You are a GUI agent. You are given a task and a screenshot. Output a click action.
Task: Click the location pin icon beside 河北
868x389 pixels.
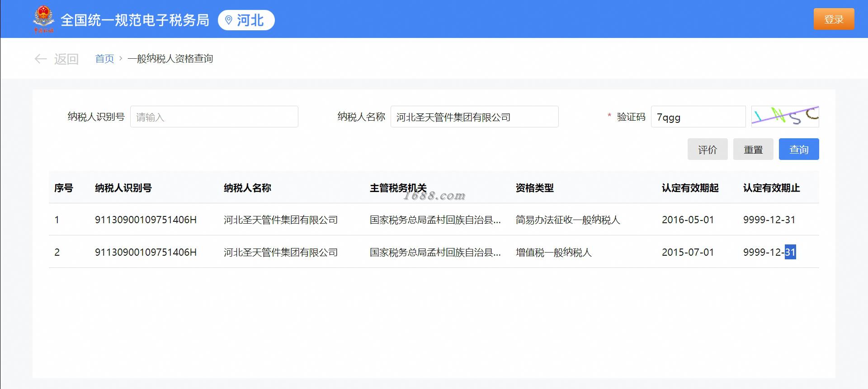coord(229,20)
